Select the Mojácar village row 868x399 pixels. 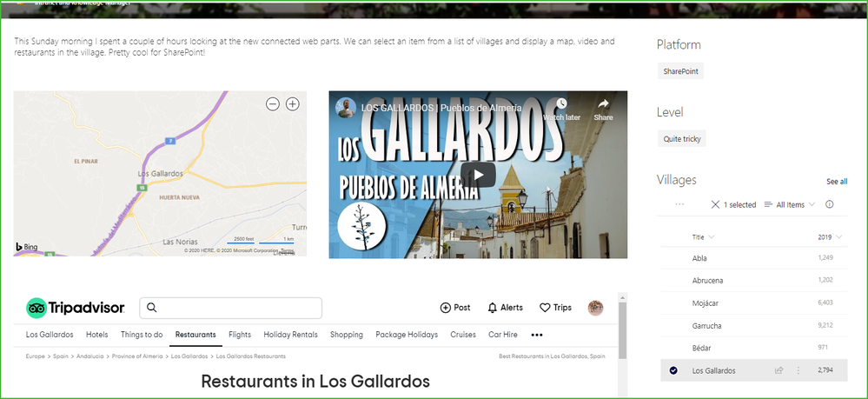coord(754,303)
